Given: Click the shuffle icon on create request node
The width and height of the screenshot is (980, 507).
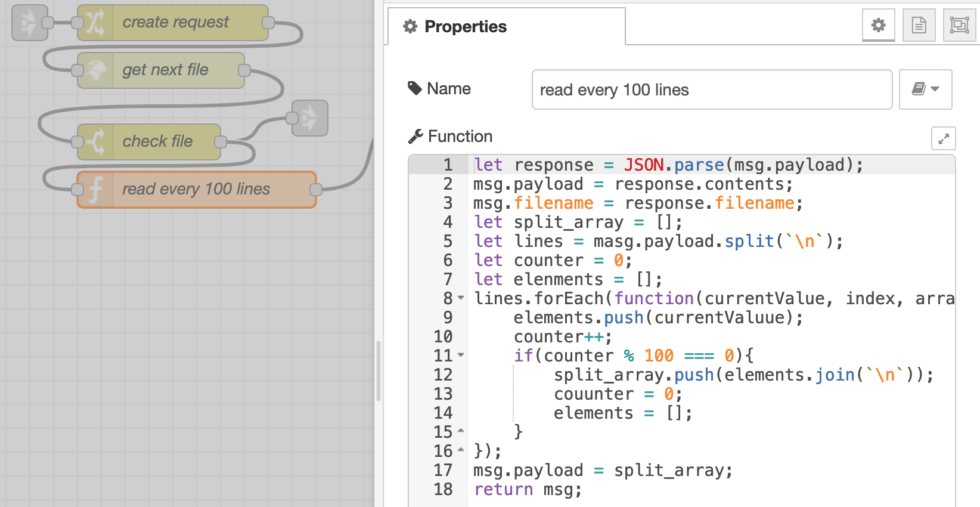Looking at the screenshot, I should pos(95,23).
